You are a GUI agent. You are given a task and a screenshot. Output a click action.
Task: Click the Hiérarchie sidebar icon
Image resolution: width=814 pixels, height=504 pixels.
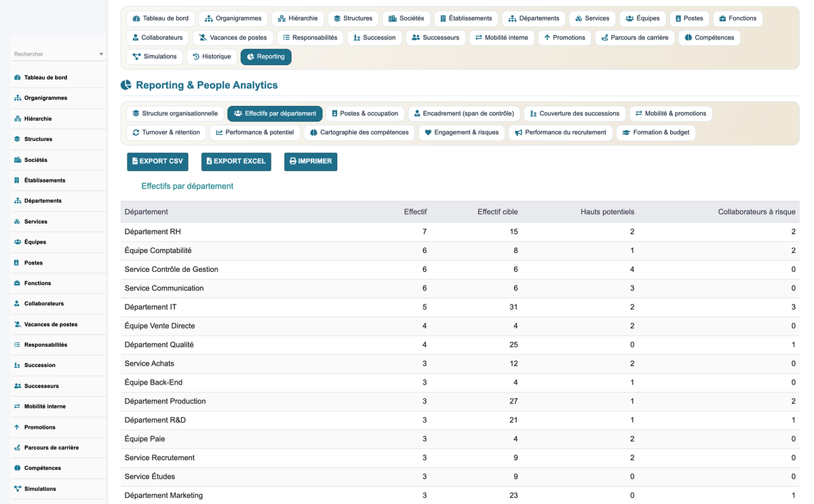coord(17,119)
